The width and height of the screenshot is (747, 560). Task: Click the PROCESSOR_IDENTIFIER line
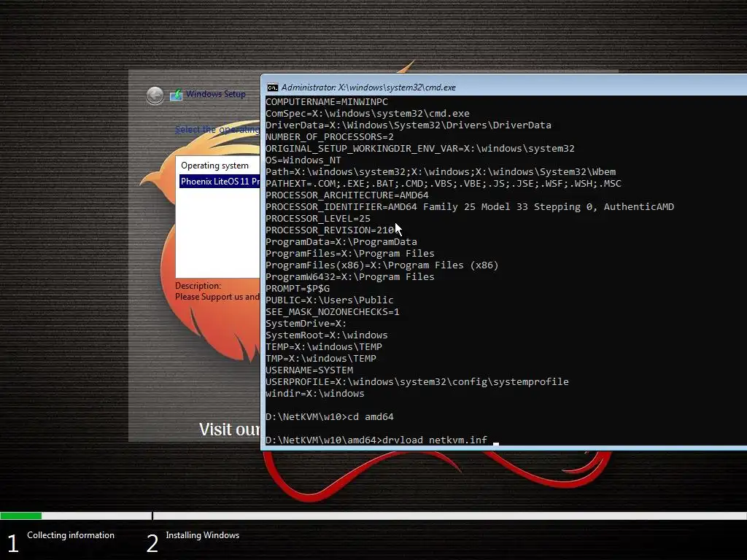[x=470, y=206]
